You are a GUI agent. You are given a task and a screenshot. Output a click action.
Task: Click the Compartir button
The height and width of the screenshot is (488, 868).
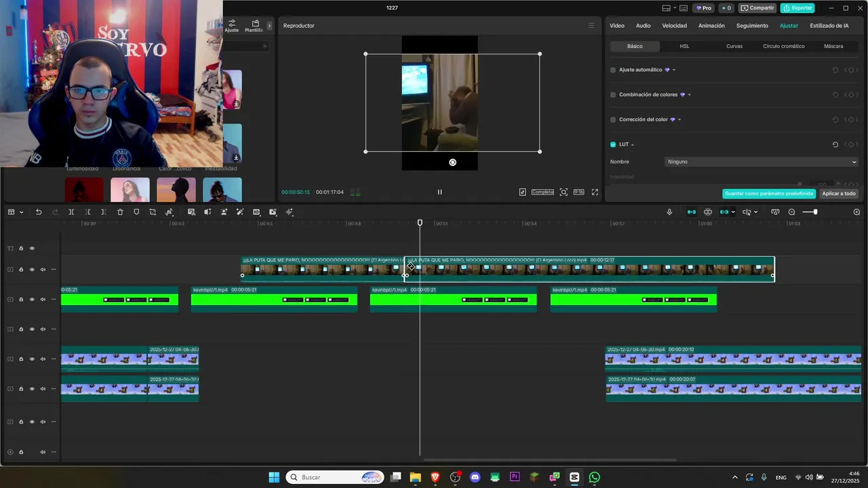pos(757,8)
